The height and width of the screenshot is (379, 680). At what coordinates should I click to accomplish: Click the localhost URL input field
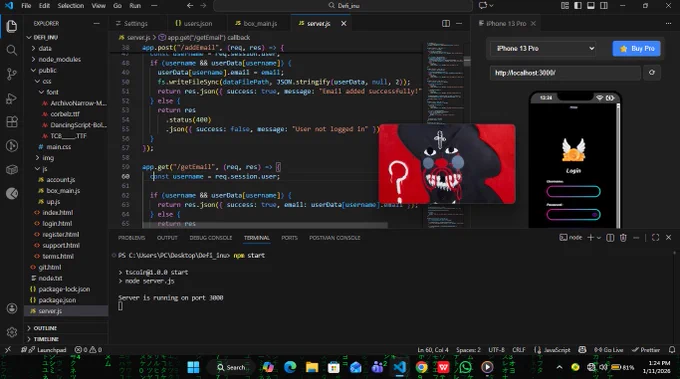[565, 72]
